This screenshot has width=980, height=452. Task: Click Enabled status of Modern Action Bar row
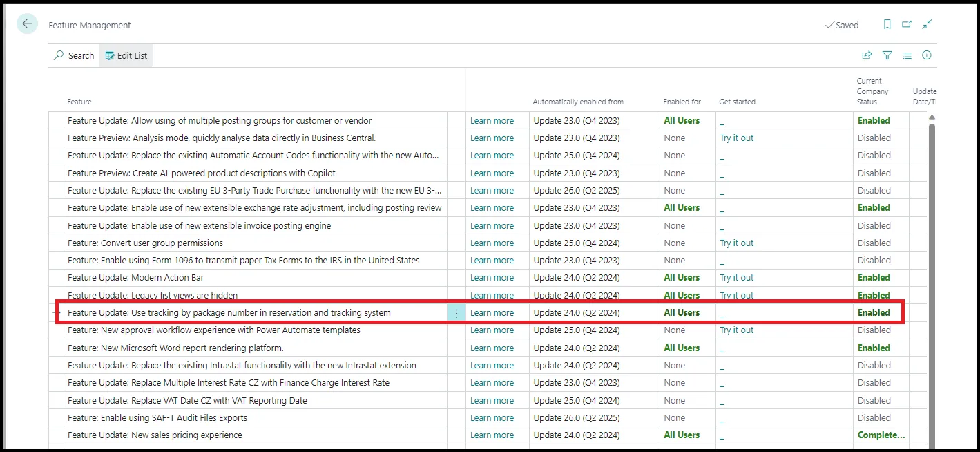tap(874, 278)
